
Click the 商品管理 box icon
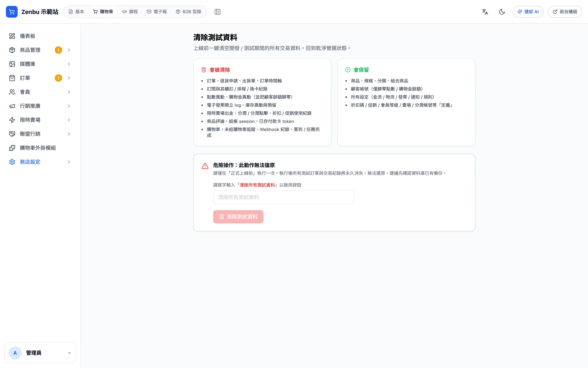tap(12, 50)
